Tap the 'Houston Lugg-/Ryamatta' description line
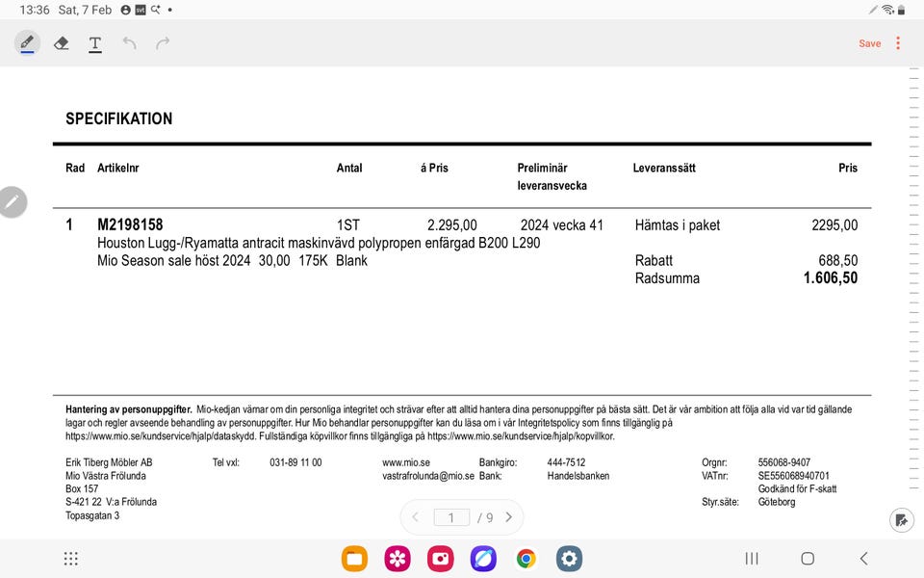924x578 pixels. pos(319,243)
